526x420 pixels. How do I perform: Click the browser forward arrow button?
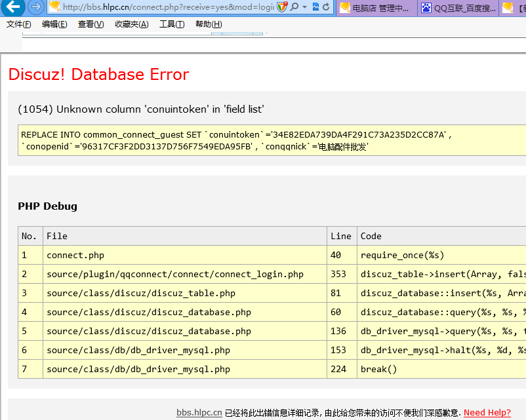(x=35, y=7)
